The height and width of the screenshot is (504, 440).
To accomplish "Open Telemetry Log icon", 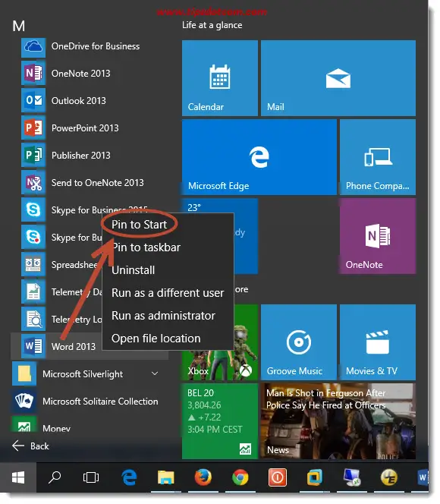I will pos(33,320).
